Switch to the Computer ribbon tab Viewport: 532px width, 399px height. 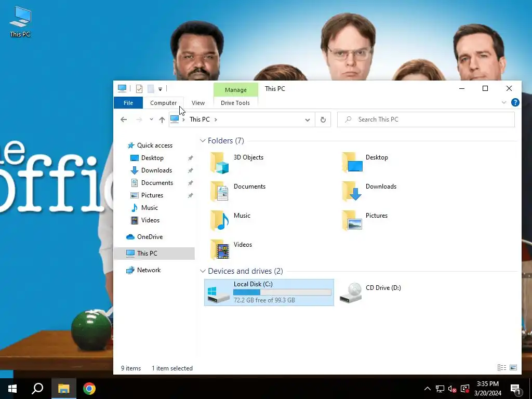[164, 103]
